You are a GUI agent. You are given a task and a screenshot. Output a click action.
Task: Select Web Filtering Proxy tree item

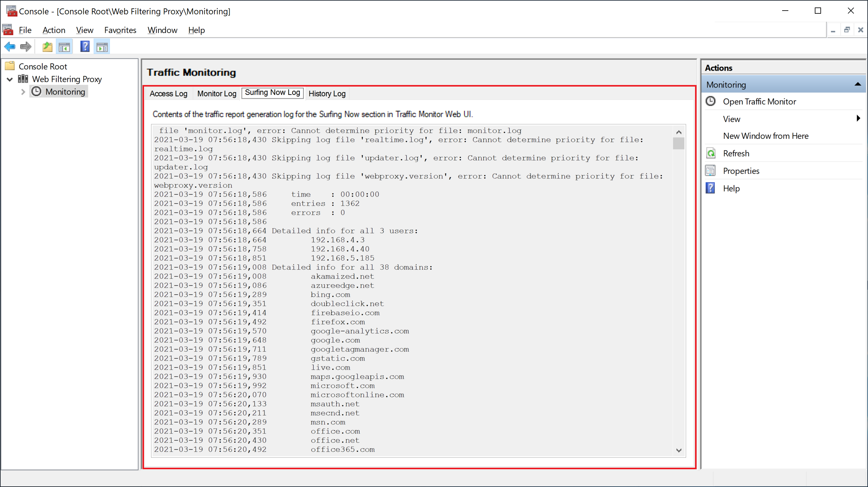tap(67, 79)
